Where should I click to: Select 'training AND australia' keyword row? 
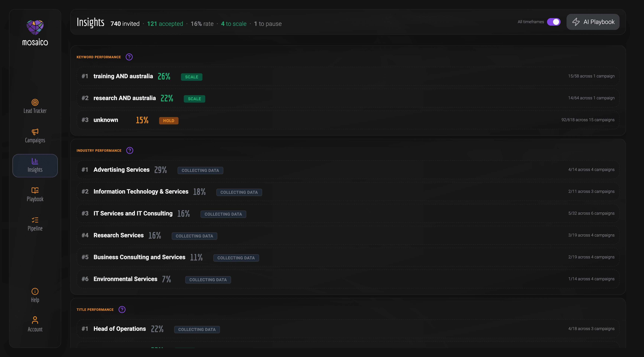click(x=348, y=76)
